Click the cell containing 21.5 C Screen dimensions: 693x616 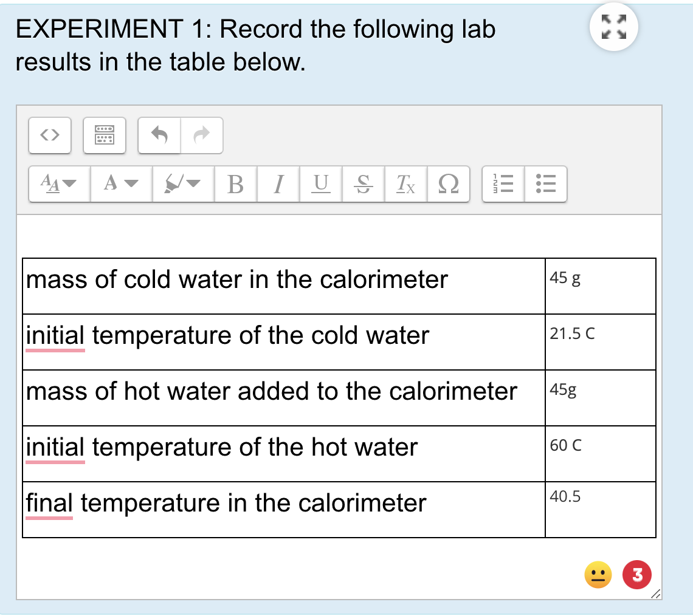[x=600, y=342]
